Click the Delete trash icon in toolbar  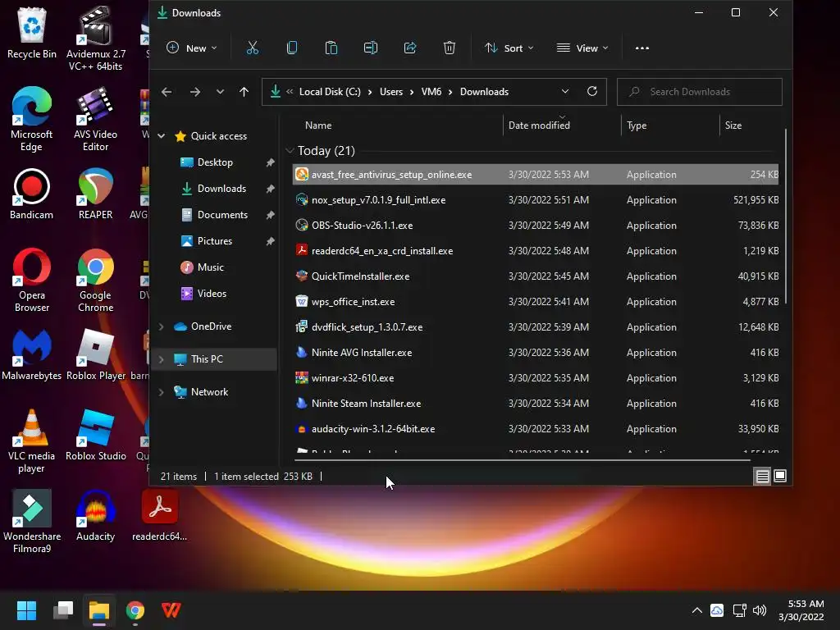(x=450, y=48)
